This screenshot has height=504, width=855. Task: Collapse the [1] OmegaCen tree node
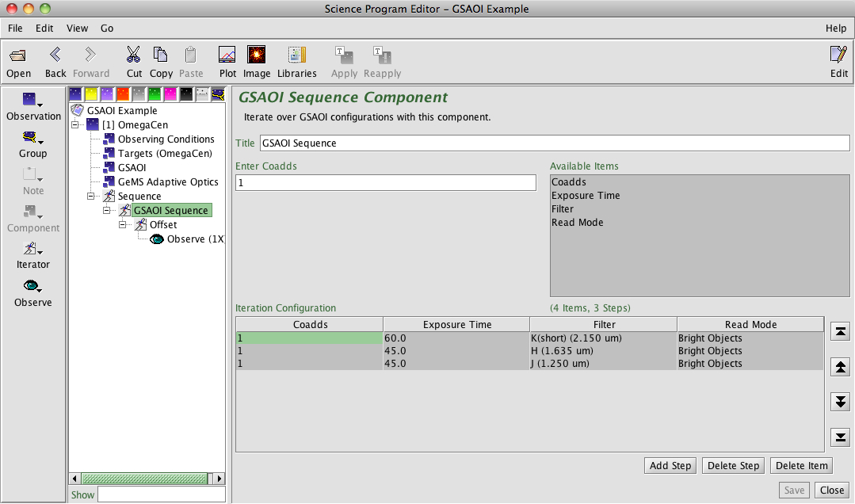click(75, 125)
